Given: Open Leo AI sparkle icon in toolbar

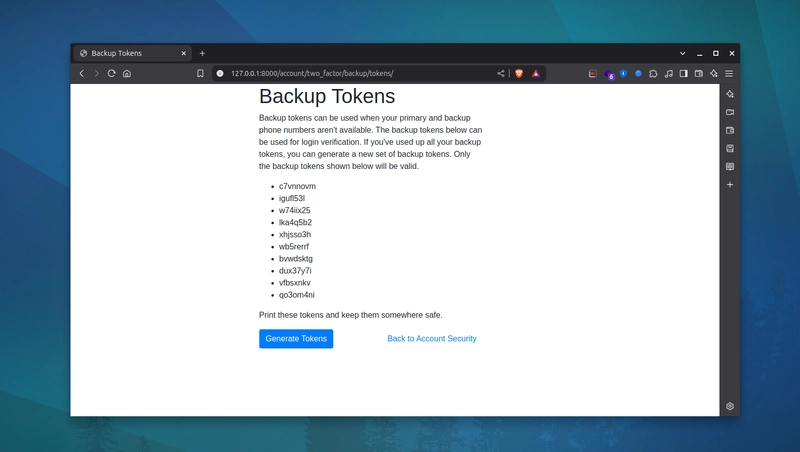Looking at the screenshot, I should [714, 73].
